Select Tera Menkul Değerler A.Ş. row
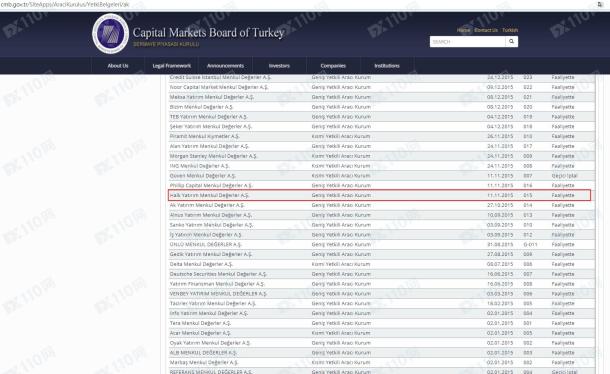 [382, 323]
